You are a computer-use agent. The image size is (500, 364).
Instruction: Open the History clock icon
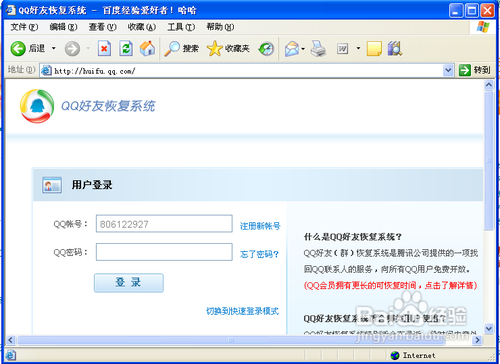pos(266,49)
